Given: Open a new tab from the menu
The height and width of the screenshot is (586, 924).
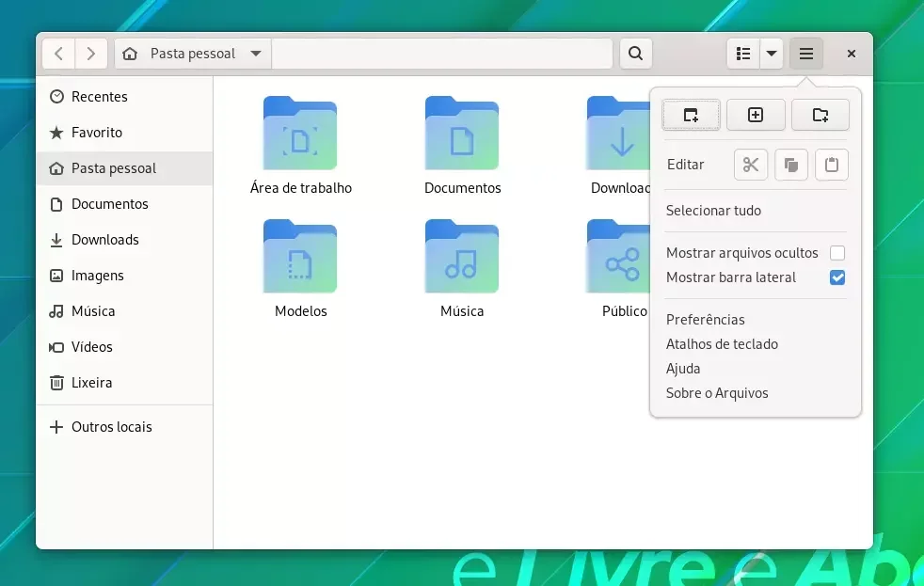Looking at the screenshot, I should [x=756, y=115].
